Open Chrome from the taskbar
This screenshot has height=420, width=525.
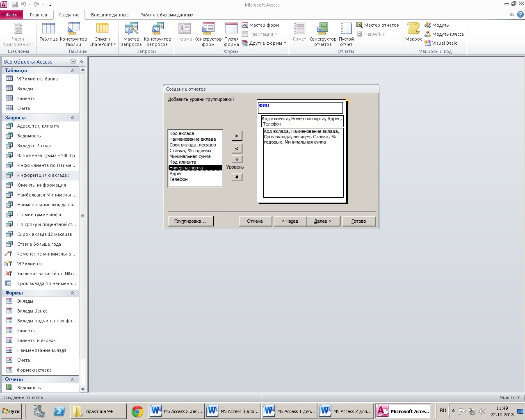[x=137, y=411]
